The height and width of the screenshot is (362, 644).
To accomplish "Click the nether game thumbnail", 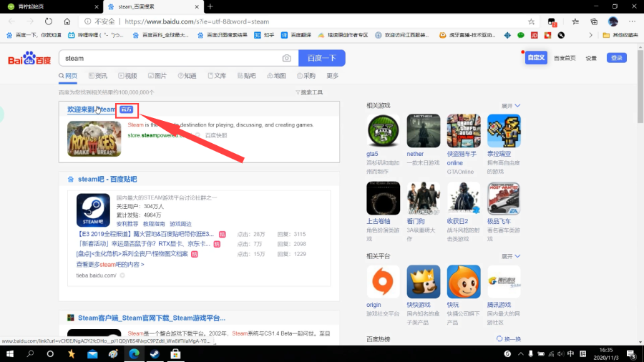I will click(x=423, y=131).
